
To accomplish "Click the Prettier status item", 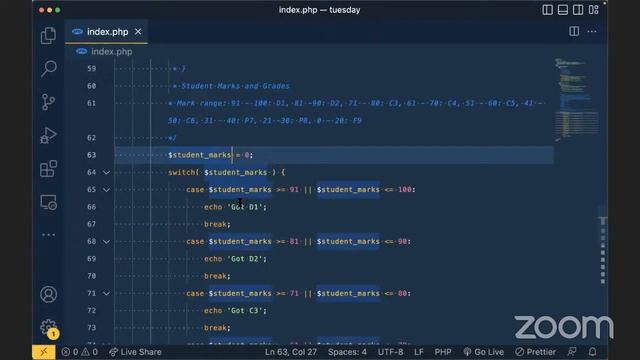I will click(x=536, y=352).
